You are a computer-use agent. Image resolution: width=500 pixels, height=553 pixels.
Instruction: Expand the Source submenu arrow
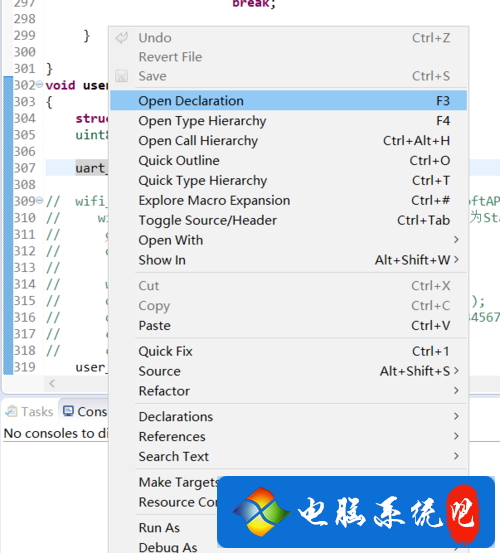pos(456,371)
